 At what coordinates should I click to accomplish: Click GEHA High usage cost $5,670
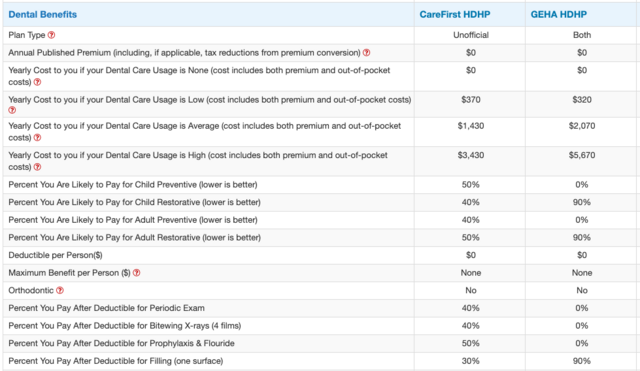point(582,155)
